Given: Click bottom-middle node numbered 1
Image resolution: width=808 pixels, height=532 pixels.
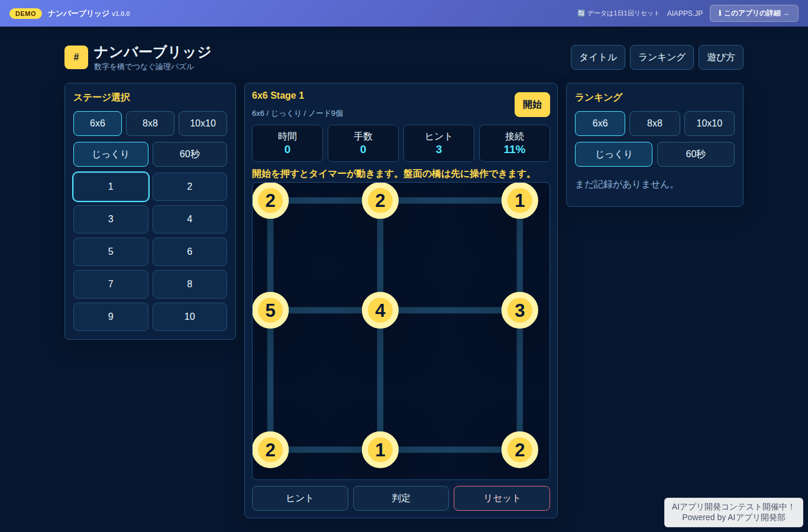Looking at the screenshot, I should click(x=380, y=450).
